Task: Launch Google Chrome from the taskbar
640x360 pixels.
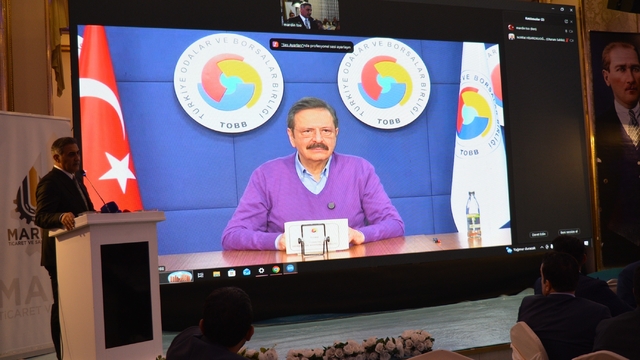Action: (x=276, y=269)
